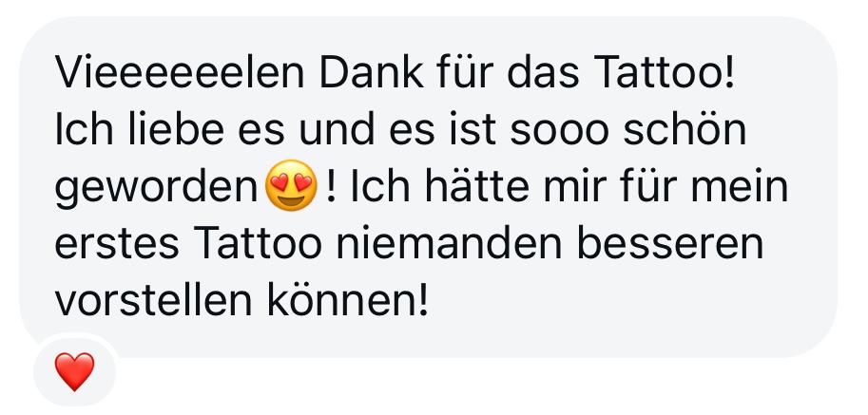Click "Ich liebe es" text
The height and width of the screenshot is (415, 868).
pyautogui.click(x=169, y=130)
